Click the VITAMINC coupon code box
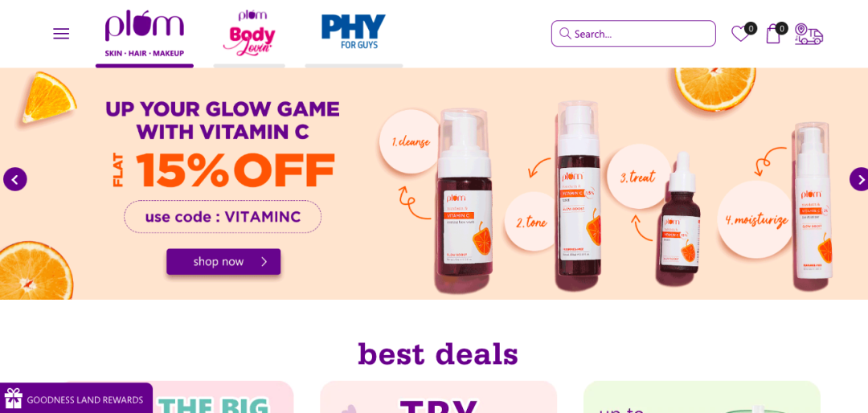The height and width of the screenshot is (413, 868). point(223,216)
